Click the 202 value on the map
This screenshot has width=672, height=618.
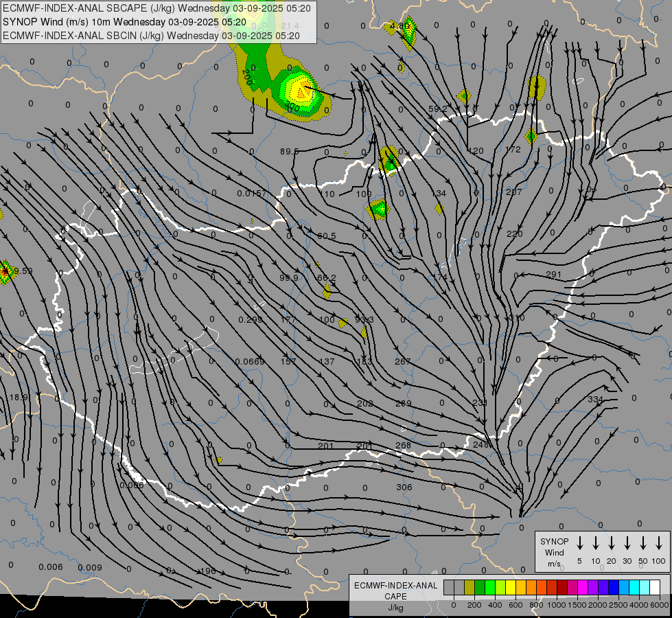[364, 404]
